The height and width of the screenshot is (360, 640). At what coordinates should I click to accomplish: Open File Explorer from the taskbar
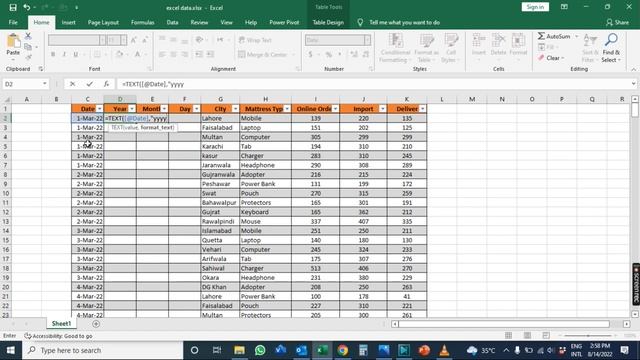coord(239,350)
